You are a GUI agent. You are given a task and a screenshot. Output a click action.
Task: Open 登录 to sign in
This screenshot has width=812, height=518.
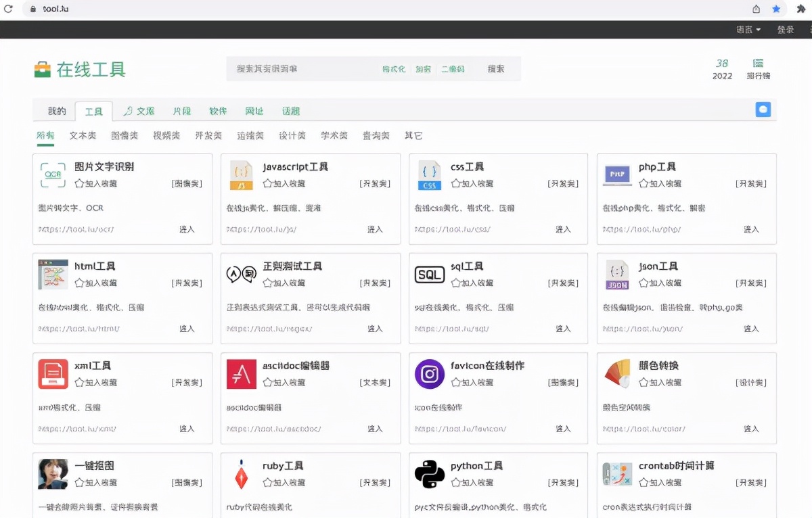click(785, 30)
